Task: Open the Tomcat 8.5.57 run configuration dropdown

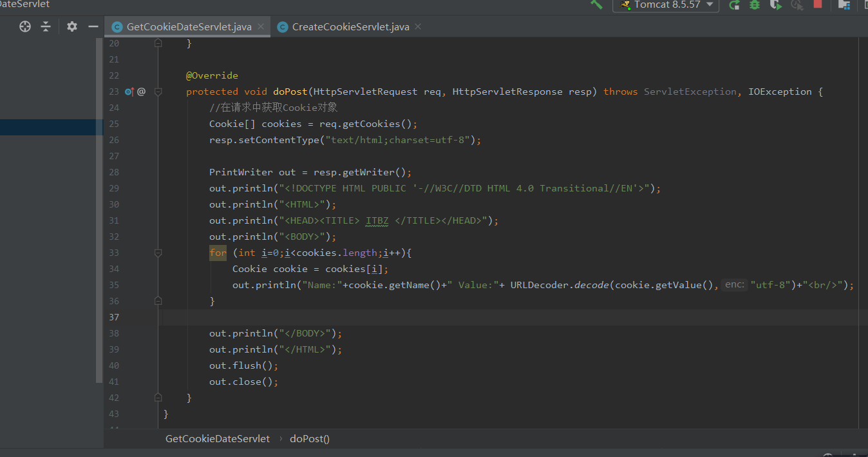Action: [x=666, y=5]
